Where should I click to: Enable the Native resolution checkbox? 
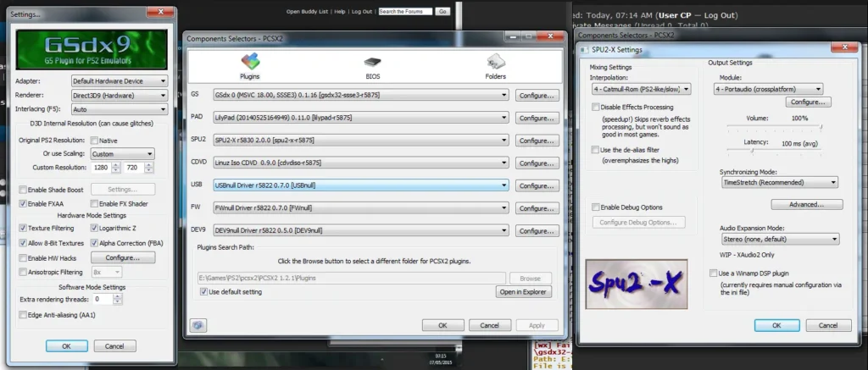pos(92,141)
